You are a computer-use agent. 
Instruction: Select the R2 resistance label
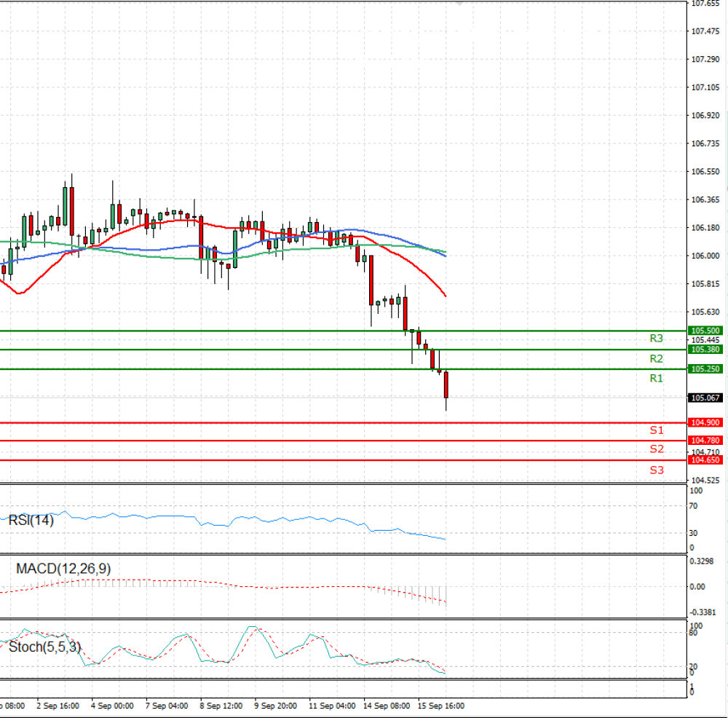pos(656,358)
